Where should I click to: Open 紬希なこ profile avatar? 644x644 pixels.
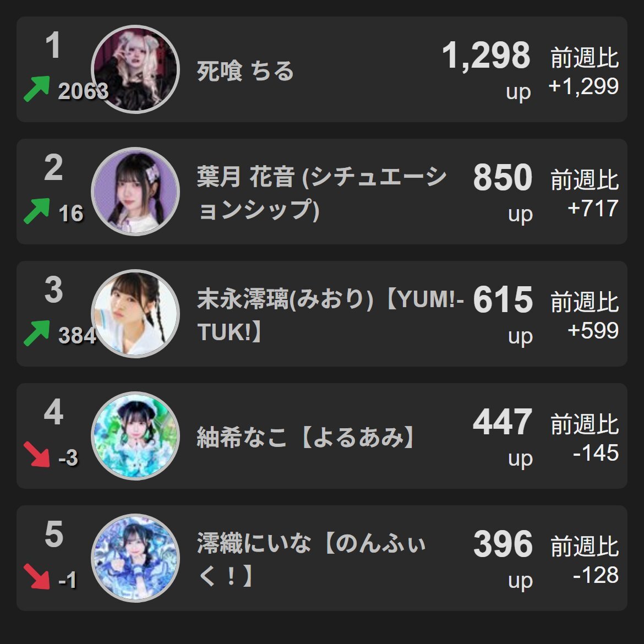click(x=135, y=436)
